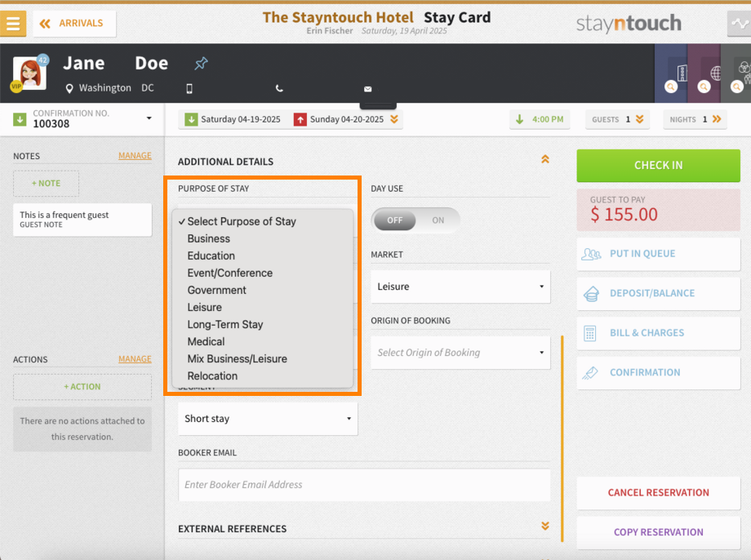751x560 pixels.
Task: Click Copy Reservation
Action: coord(658,532)
